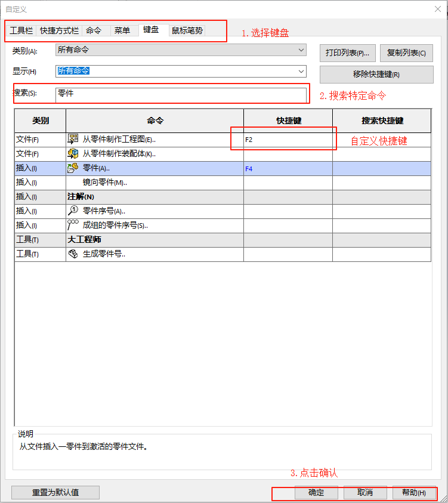Click the shortcut cell for 镜向零件

(x=288, y=183)
